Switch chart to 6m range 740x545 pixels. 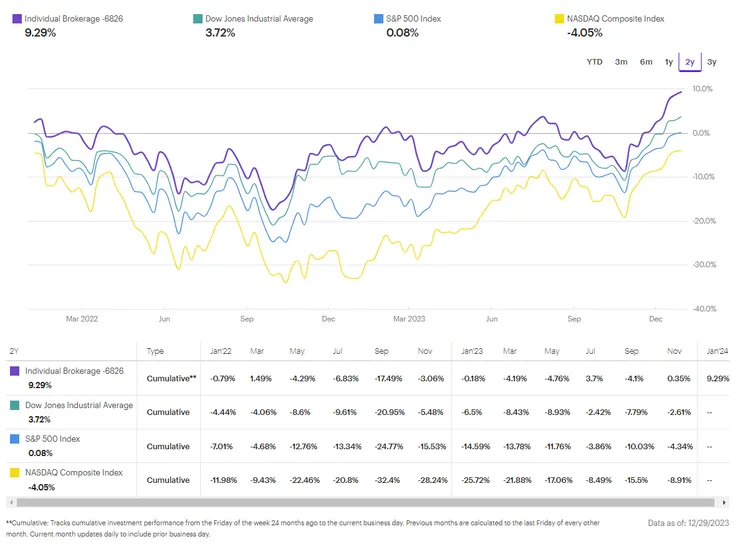tap(646, 62)
